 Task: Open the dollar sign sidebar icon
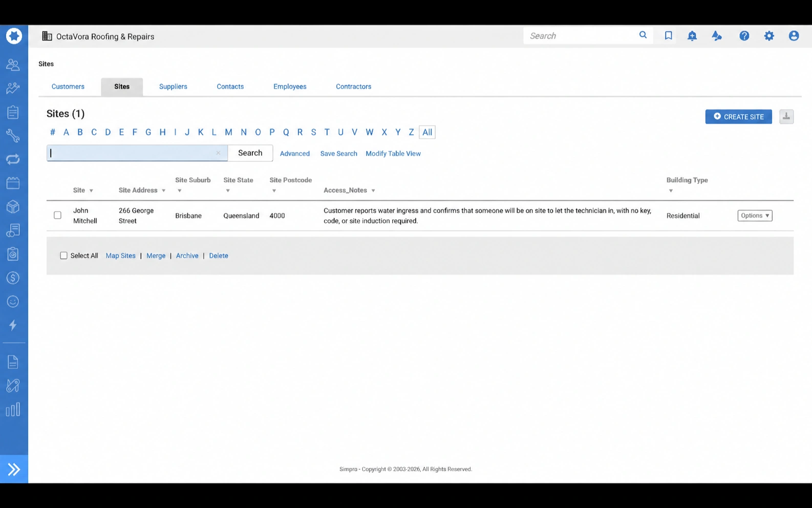pos(13,278)
